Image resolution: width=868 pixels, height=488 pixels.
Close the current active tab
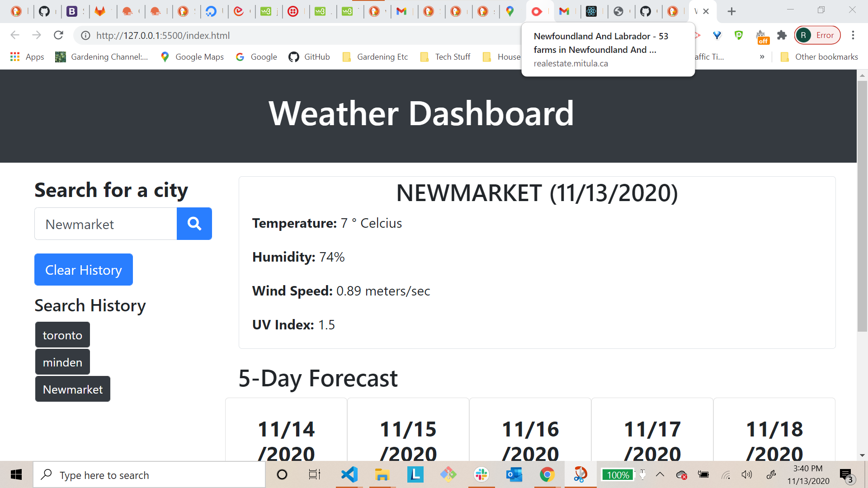(706, 11)
